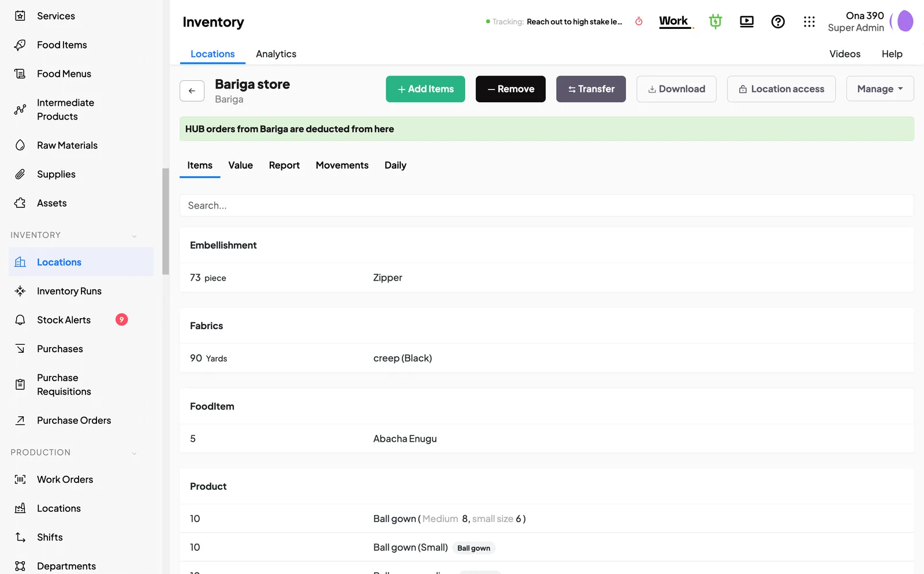Viewport: 924px width, 574px height.
Task: Open the Movements tab
Action: point(342,165)
